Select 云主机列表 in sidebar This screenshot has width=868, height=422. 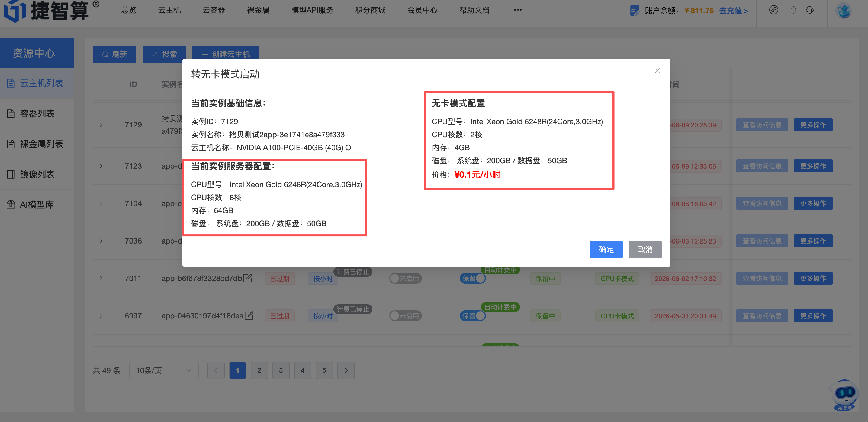point(37,83)
